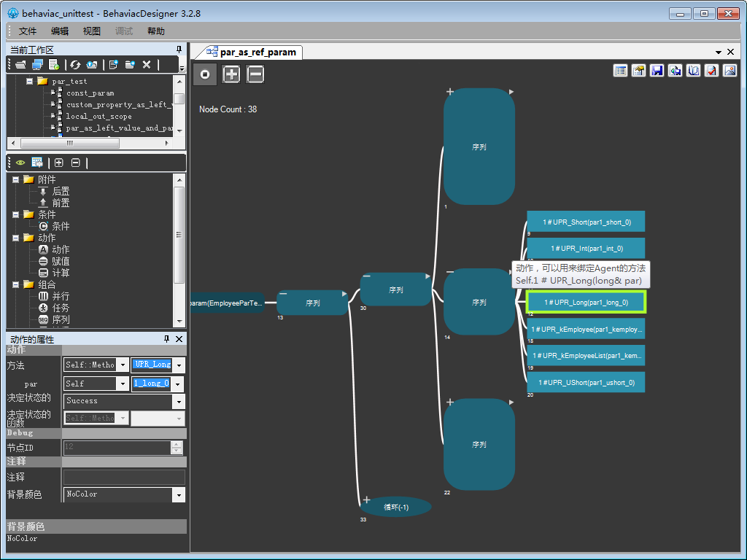Click the save floppy disk icon

coord(657,71)
